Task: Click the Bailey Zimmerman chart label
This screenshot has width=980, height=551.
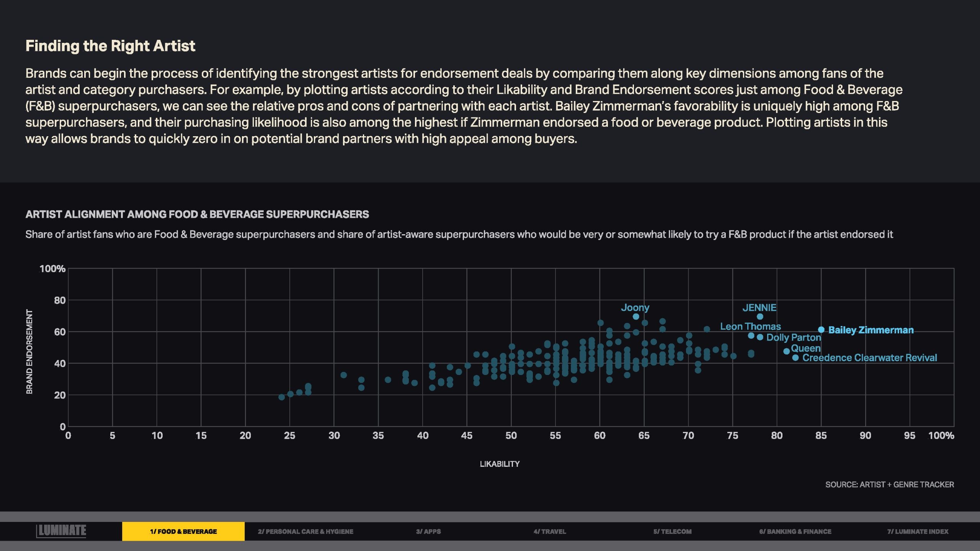Action: [x=871, y=330]
